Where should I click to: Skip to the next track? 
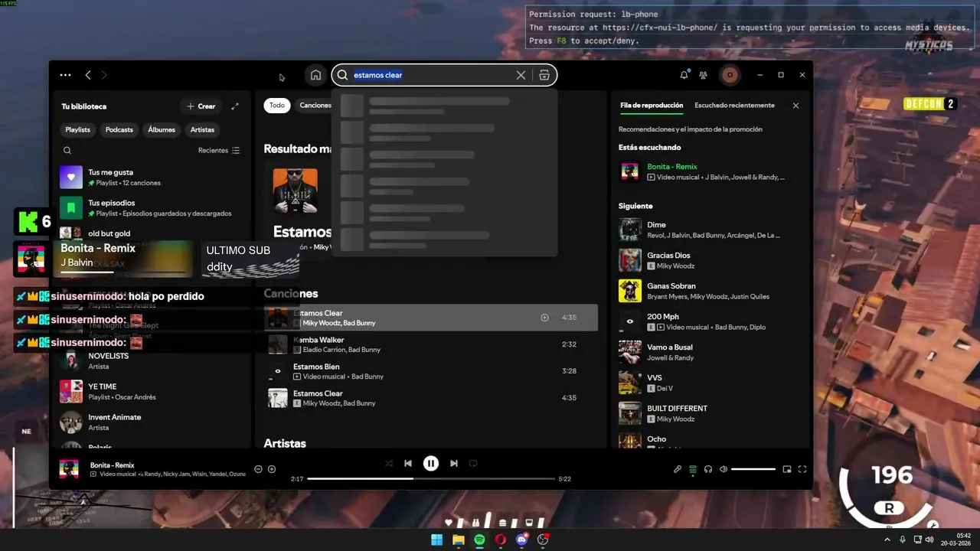coord(454,463)
